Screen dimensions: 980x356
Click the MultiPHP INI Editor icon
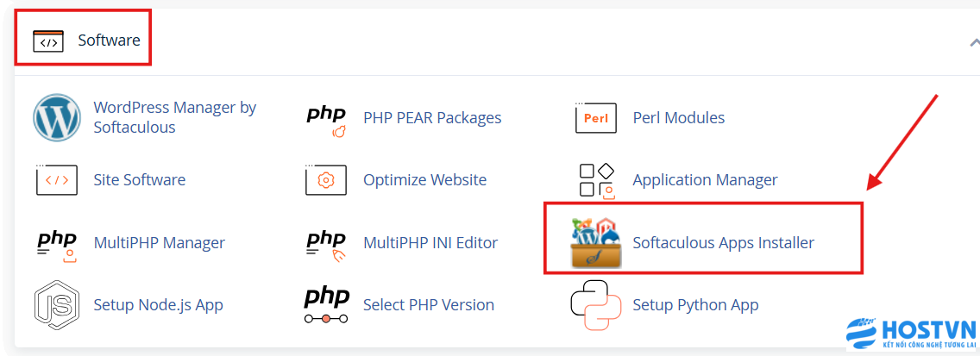326,243
